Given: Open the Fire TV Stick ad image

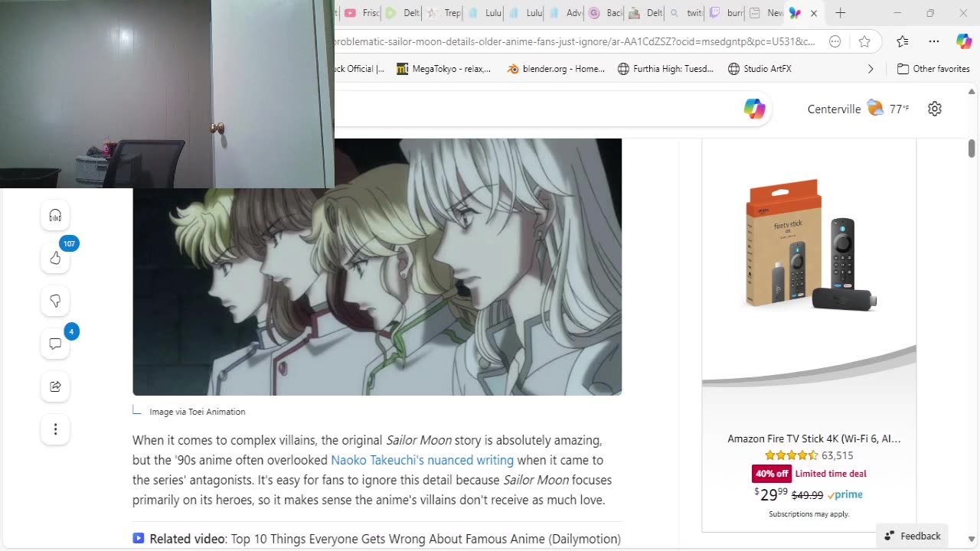Looking at the screenshot, I should point(809,245).
